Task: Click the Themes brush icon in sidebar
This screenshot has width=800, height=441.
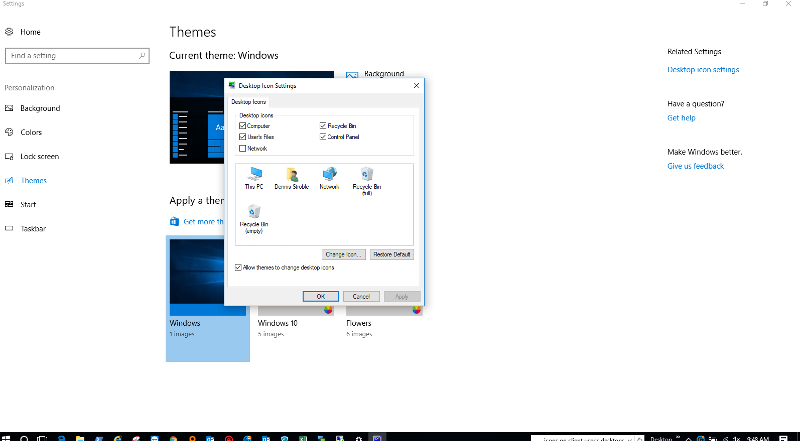Action: pos(9,180)
